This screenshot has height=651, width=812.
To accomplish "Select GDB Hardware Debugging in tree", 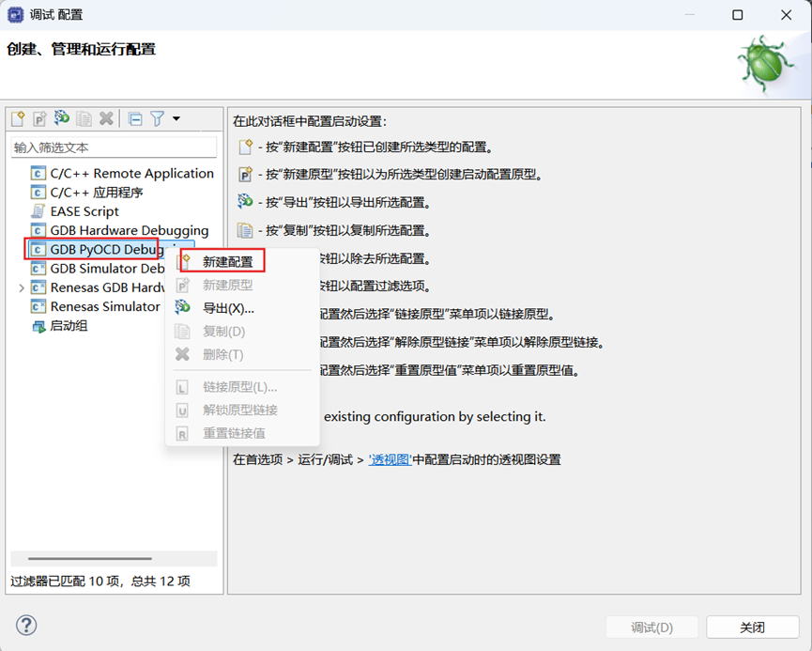I will point(119,230).
